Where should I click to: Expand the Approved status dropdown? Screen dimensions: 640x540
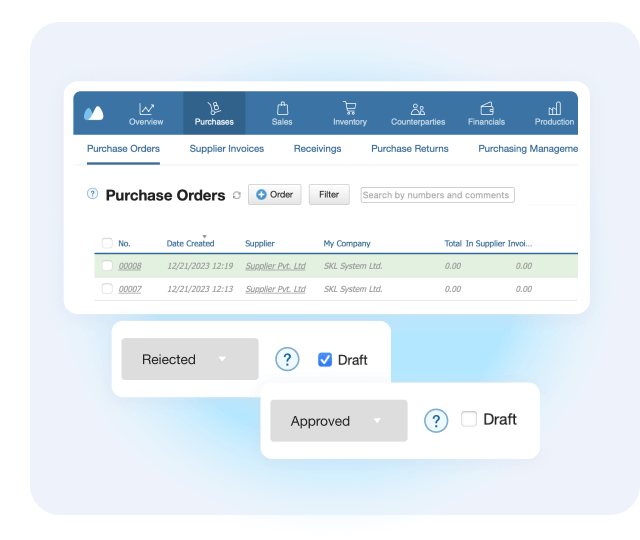(x=338, y=421)
